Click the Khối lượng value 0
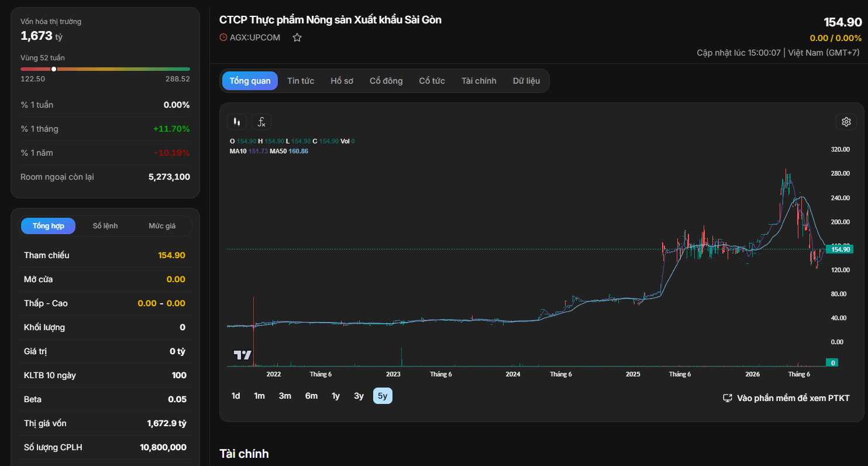 pos(182,327)
